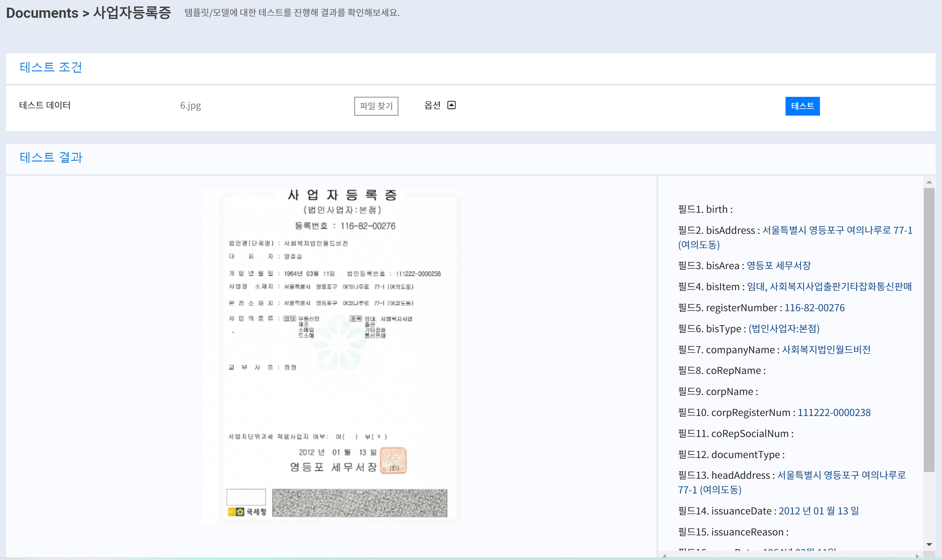
Task: Select the 테스트 결과 section header
Action: coord(51,157)
